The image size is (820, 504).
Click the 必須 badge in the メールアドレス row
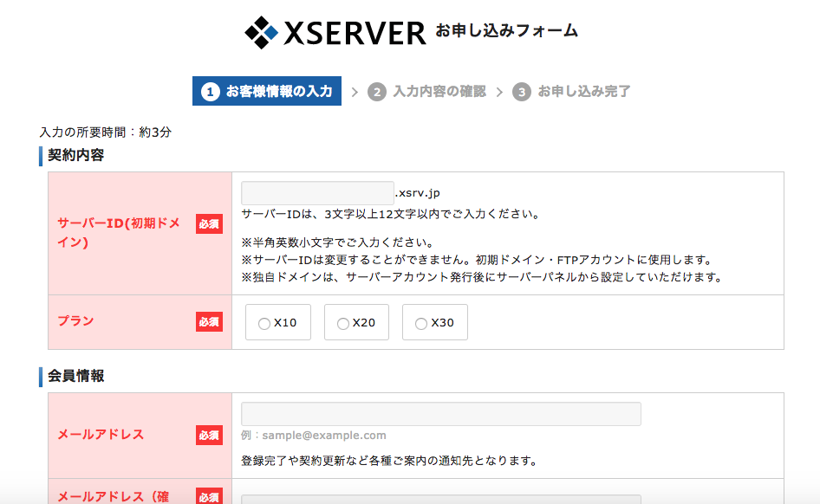click(x=209, y=435)
